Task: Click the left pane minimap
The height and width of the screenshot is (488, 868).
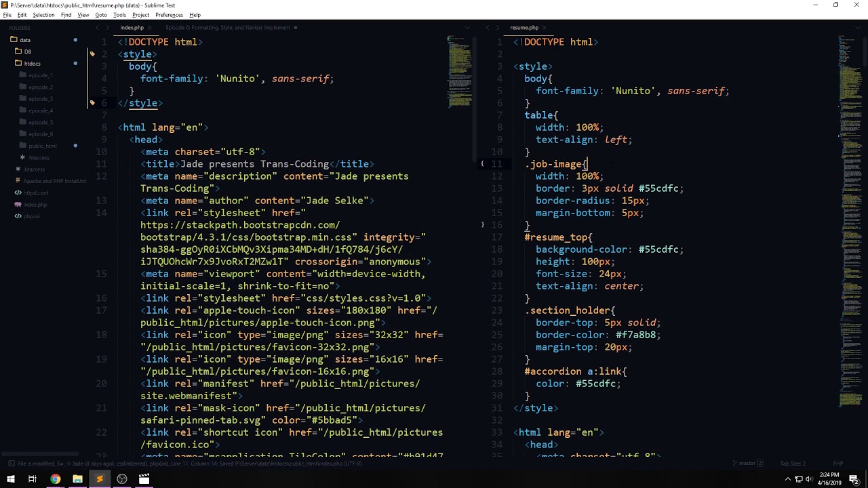Action: (x=460, y=71)
